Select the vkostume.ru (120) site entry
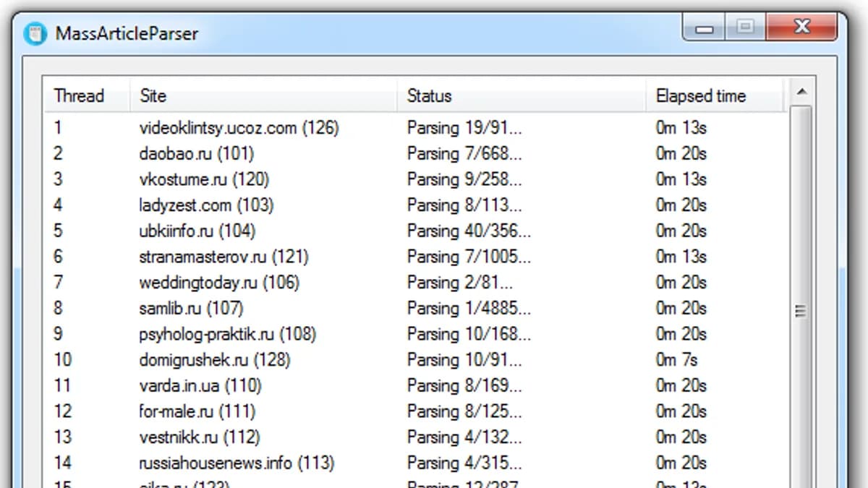868x488 pixels. [204, 179]
